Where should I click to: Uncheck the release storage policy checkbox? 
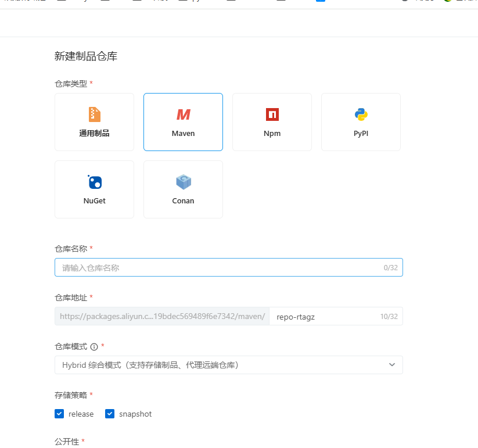click(59, 414)
